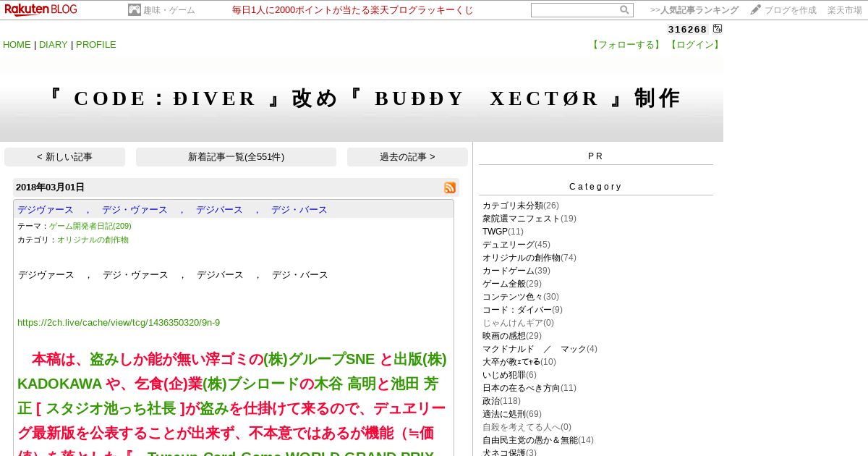Open いじめ犯罪 category
Screen dimensions: 868x456
pyautogui.click(x=504, y=375)
